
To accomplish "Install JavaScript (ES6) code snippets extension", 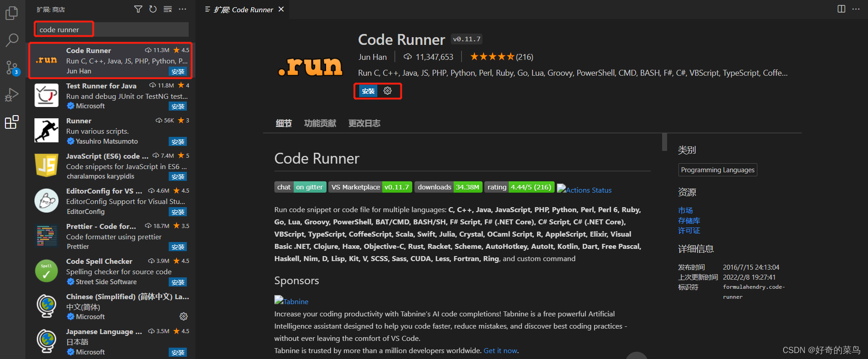I will pyautogui.click(x=178, y=177).
